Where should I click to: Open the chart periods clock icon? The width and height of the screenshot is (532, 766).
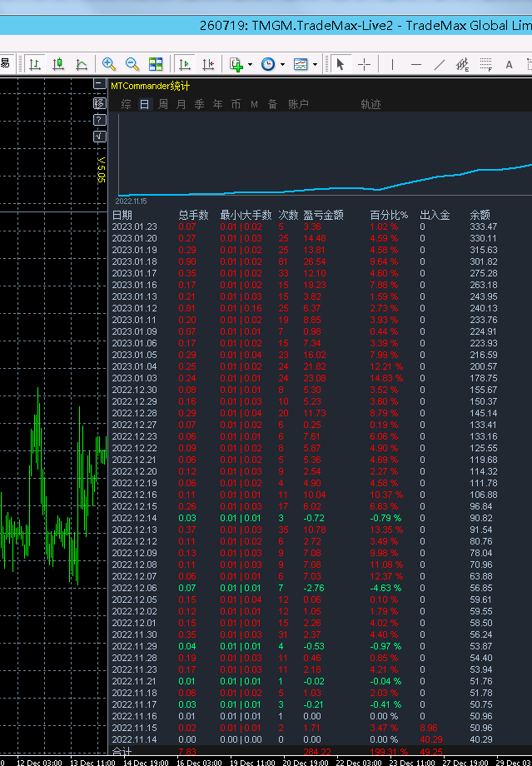268,64
